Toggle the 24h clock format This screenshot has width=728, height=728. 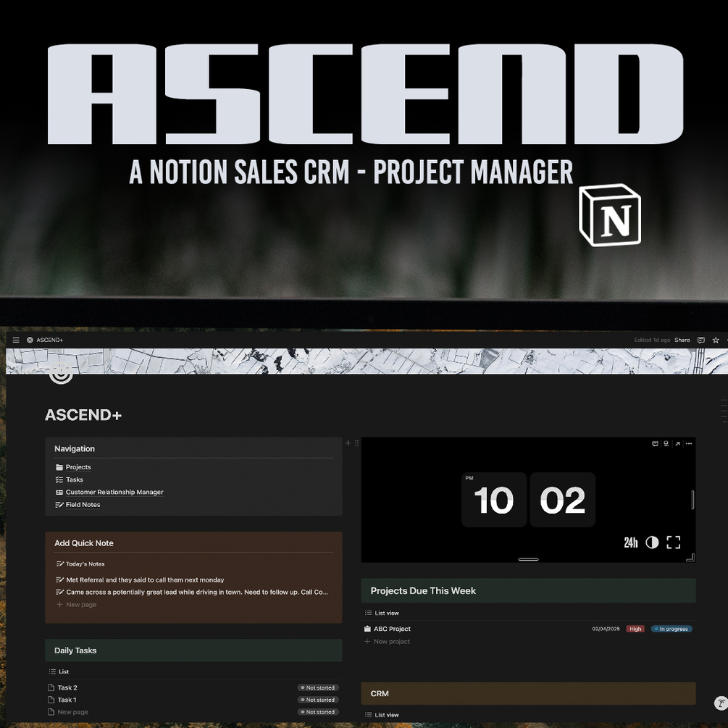coord(630,543)
